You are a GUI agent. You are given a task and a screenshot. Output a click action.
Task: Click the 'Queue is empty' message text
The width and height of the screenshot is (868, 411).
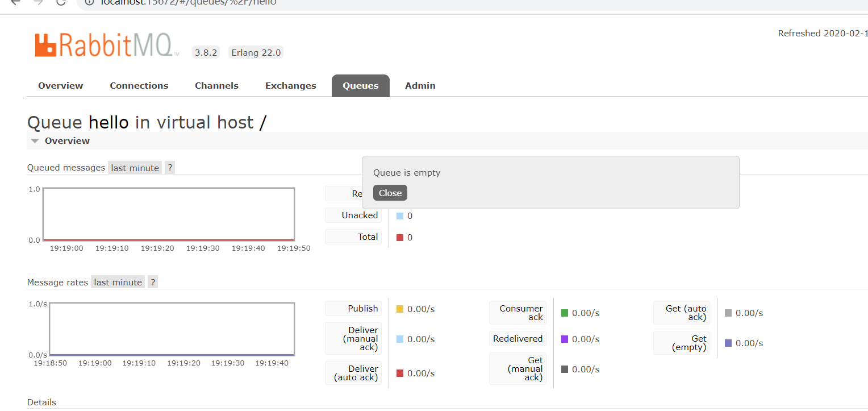tap(407, 173)
